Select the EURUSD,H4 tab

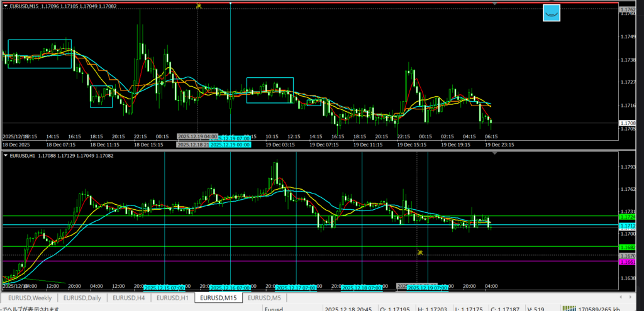(128, 297)
